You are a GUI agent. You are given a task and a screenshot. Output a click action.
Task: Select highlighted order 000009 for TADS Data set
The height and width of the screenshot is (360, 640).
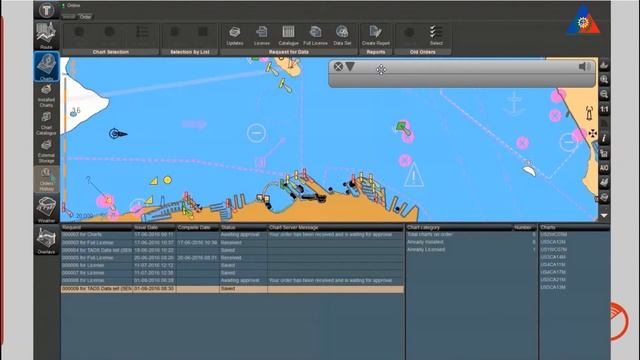[x=232, y=289]
